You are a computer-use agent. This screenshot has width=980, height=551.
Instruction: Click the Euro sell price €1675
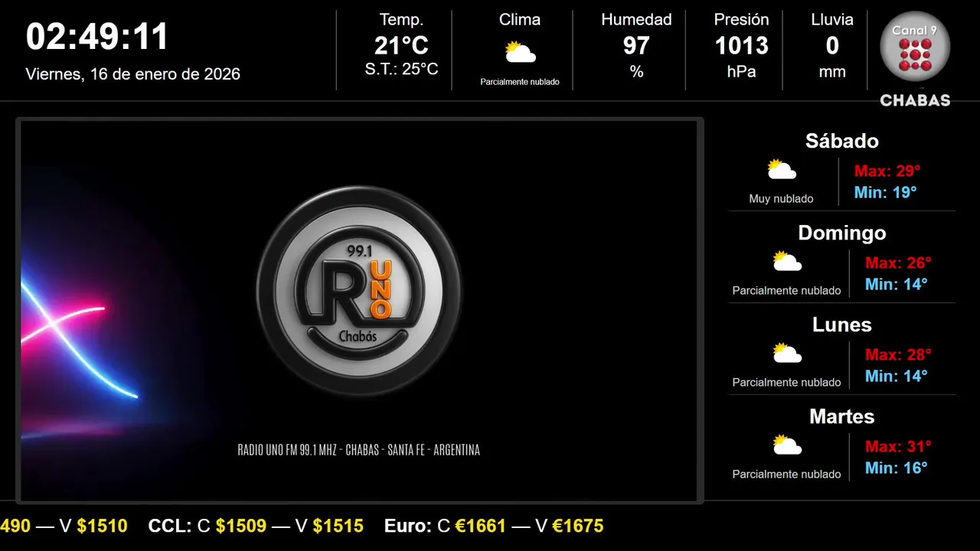click(x=578, y=526)
